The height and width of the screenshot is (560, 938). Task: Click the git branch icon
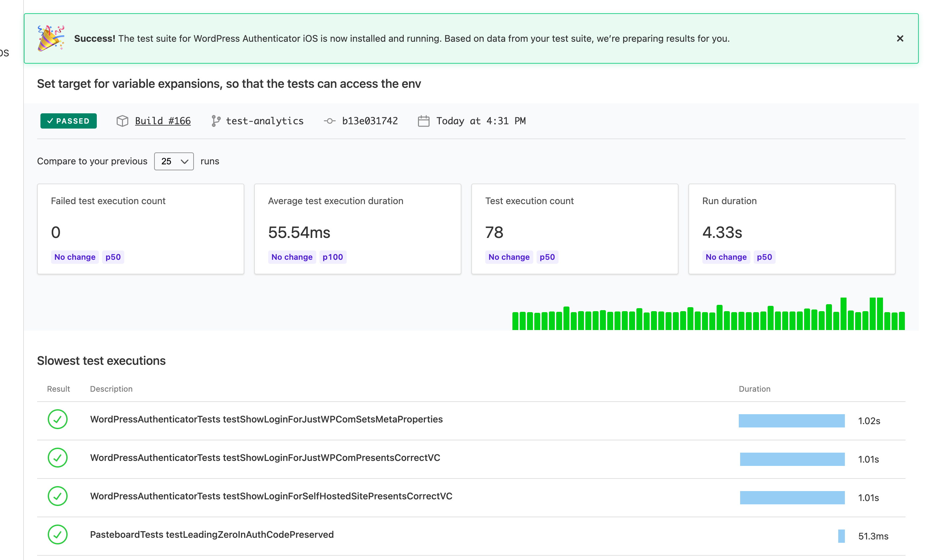pyautogui.click(x=215, y=121)
